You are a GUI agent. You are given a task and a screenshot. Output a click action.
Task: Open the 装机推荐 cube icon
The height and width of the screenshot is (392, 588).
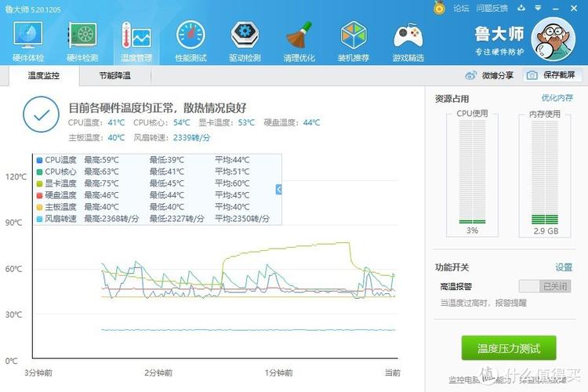354,38
